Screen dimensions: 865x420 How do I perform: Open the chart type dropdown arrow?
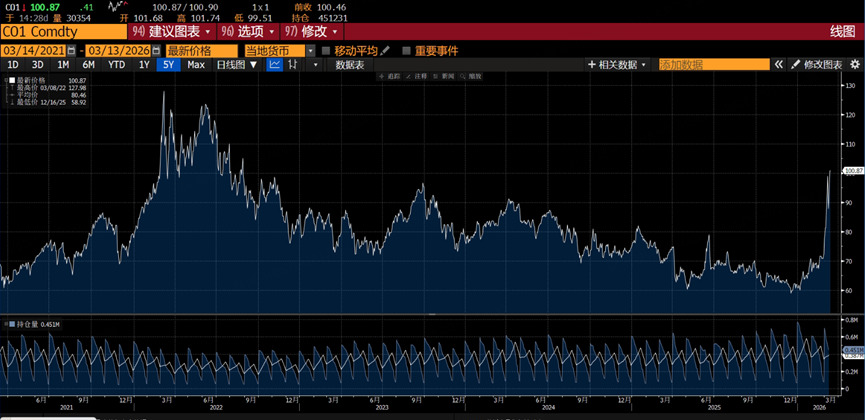(x=315, y=65)
